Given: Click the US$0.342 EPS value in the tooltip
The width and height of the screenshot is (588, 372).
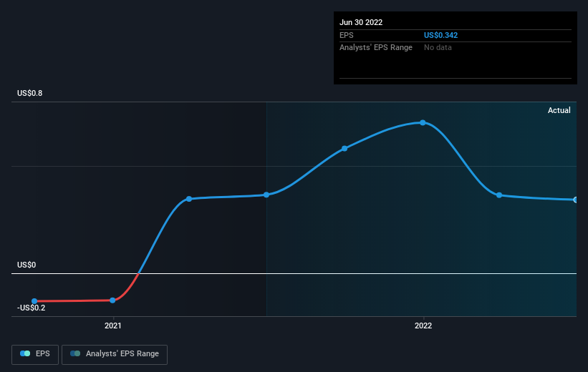Looking at the screenshot, I should pos(440,35).
